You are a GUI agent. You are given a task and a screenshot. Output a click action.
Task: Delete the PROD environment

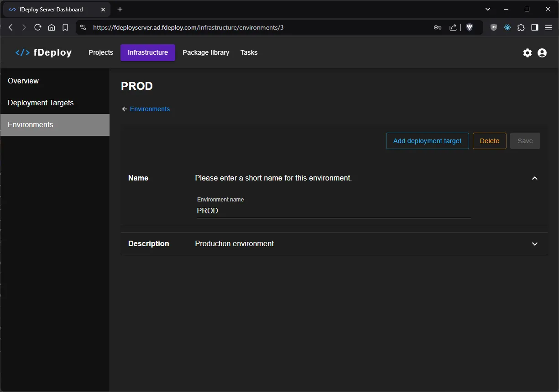(x=489, y=141)
